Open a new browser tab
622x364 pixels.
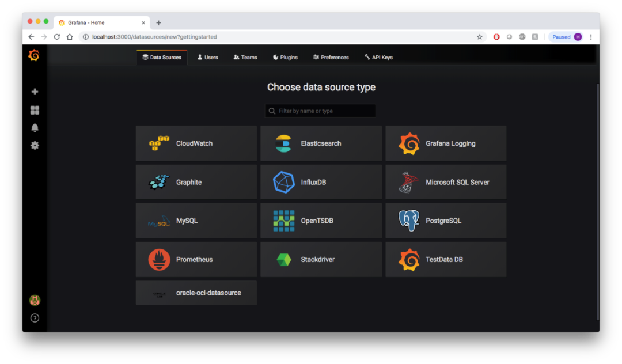[159, 22]
